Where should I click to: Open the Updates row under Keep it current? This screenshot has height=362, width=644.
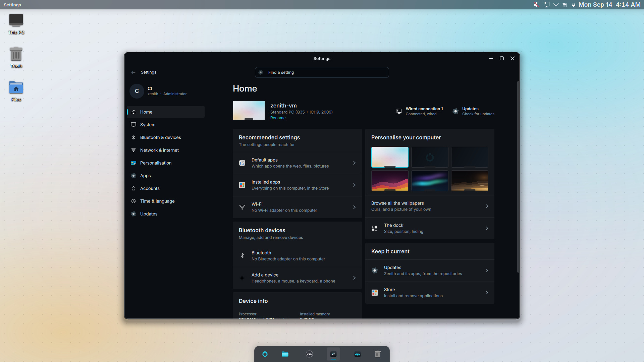click(430, 270)
